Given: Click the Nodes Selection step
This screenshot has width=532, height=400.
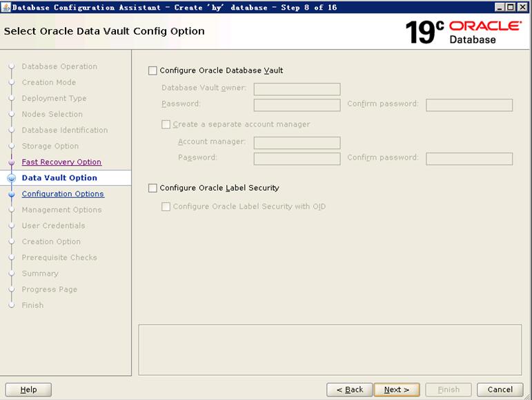Looking at the screenshot, I should [x=52, y=115].
